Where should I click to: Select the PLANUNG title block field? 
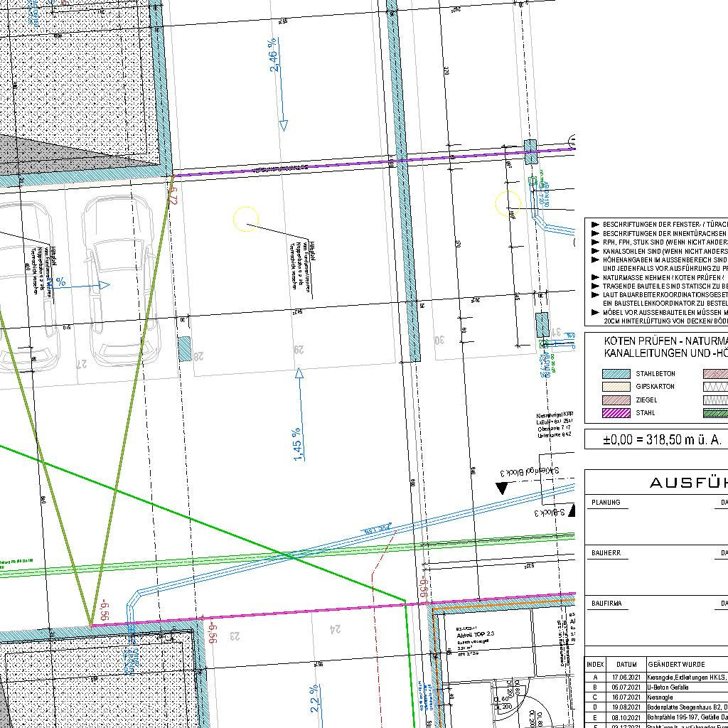[x=606, y=503]
